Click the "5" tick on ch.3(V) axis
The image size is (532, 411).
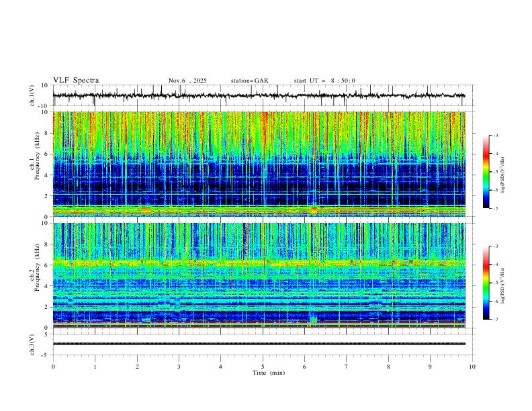46,334
